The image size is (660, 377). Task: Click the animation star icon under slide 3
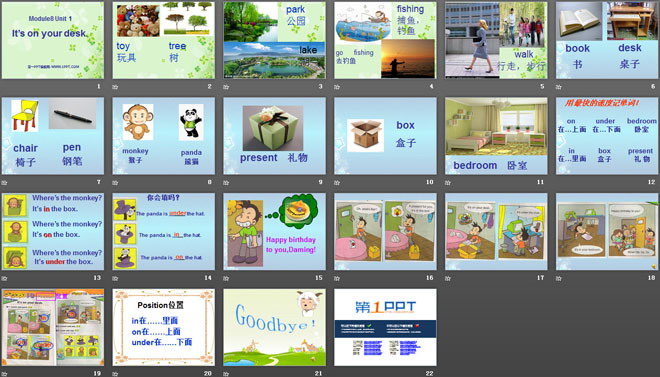(226, 87)
